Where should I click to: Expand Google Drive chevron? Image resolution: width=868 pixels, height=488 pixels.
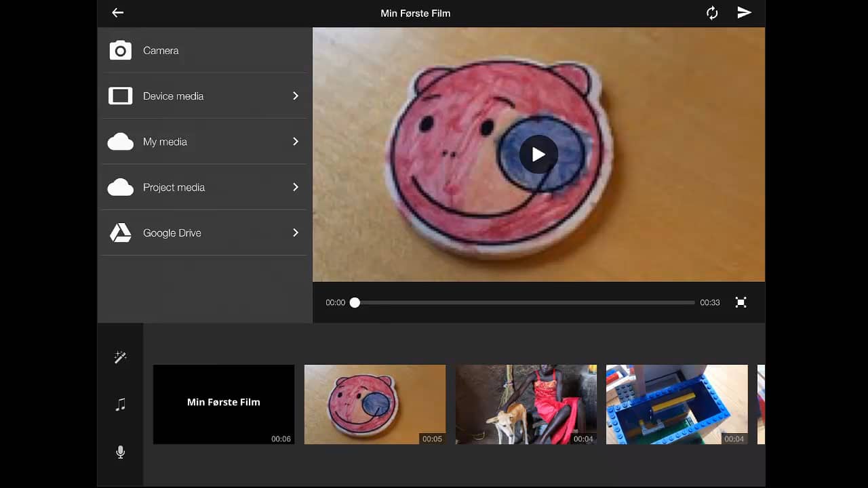(296, 232)
